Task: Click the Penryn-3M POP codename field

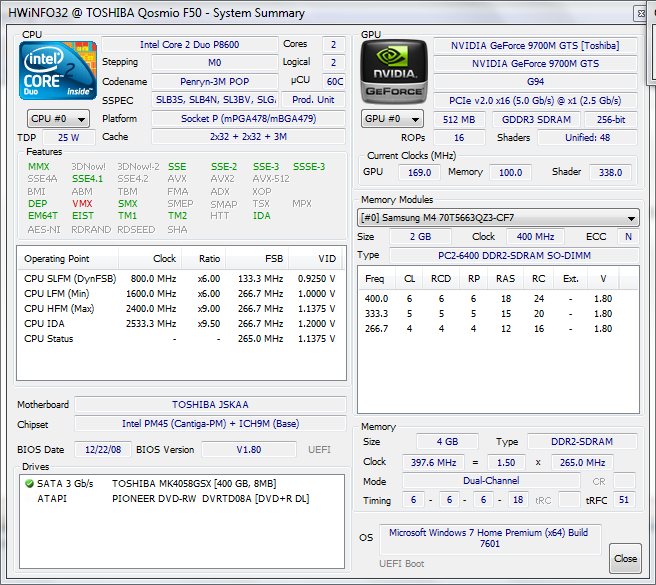Action: click(215, 82)
